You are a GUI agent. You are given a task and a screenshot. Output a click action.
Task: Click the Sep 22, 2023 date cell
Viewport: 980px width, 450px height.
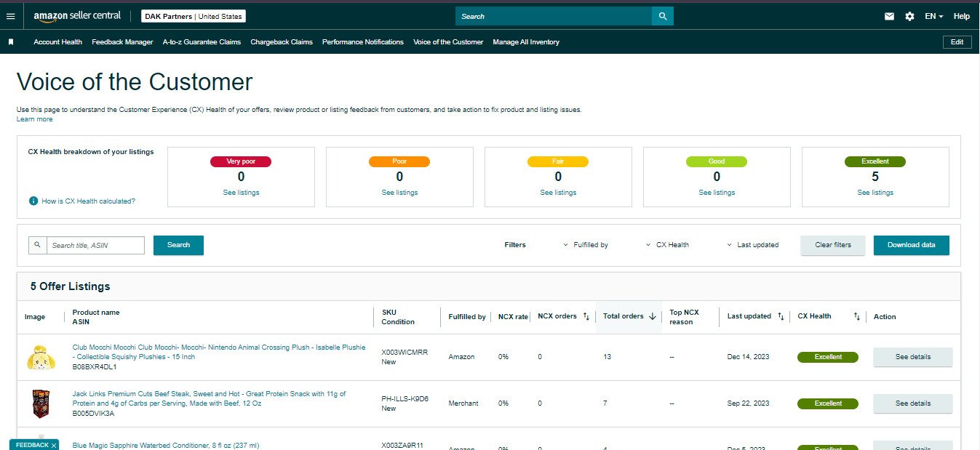pos(748,403)
